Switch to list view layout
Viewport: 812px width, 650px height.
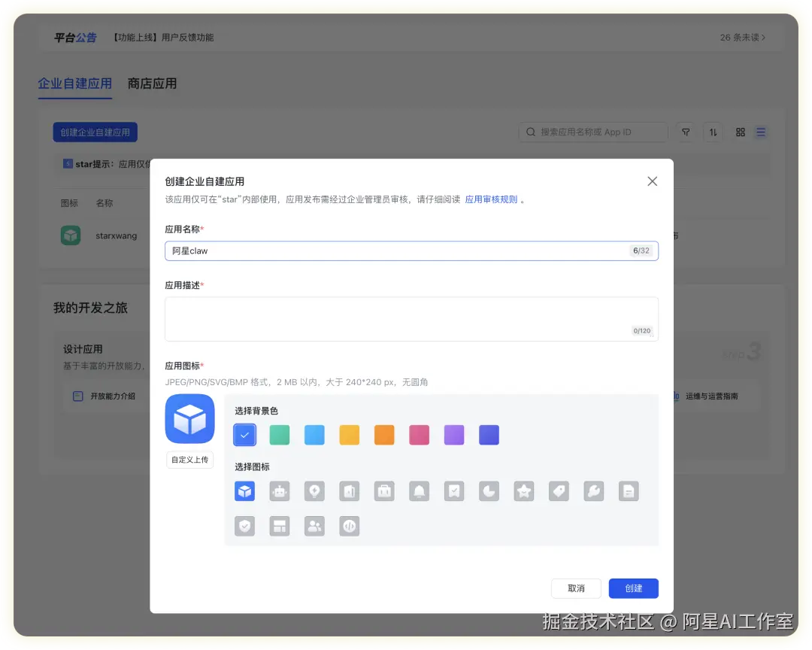(x=761, y=132)
